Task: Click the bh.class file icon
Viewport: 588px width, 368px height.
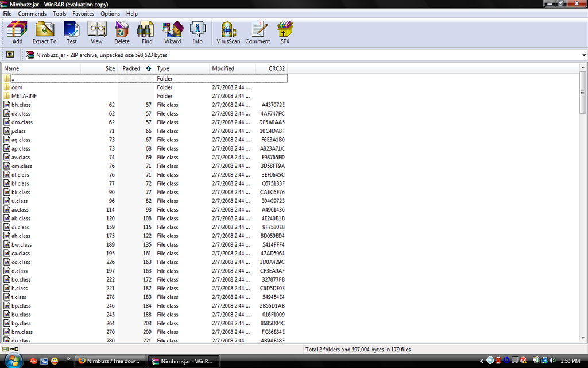Action: pyautogui.click(x=7, y=105)
